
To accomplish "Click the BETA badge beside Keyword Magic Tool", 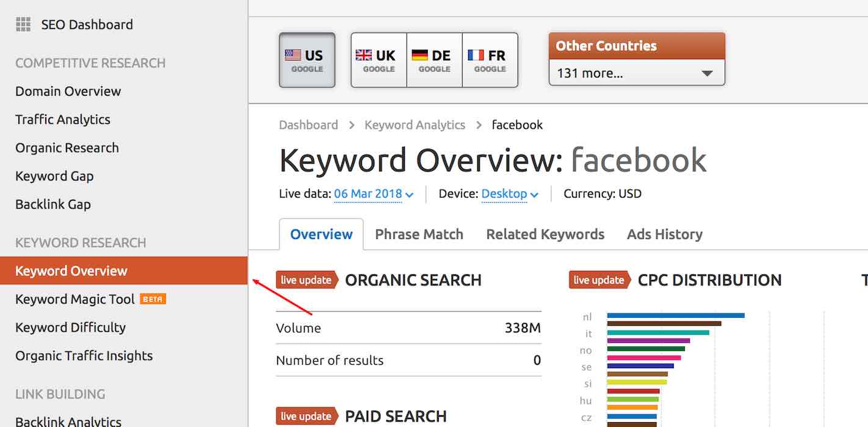I will coord(153,300).
